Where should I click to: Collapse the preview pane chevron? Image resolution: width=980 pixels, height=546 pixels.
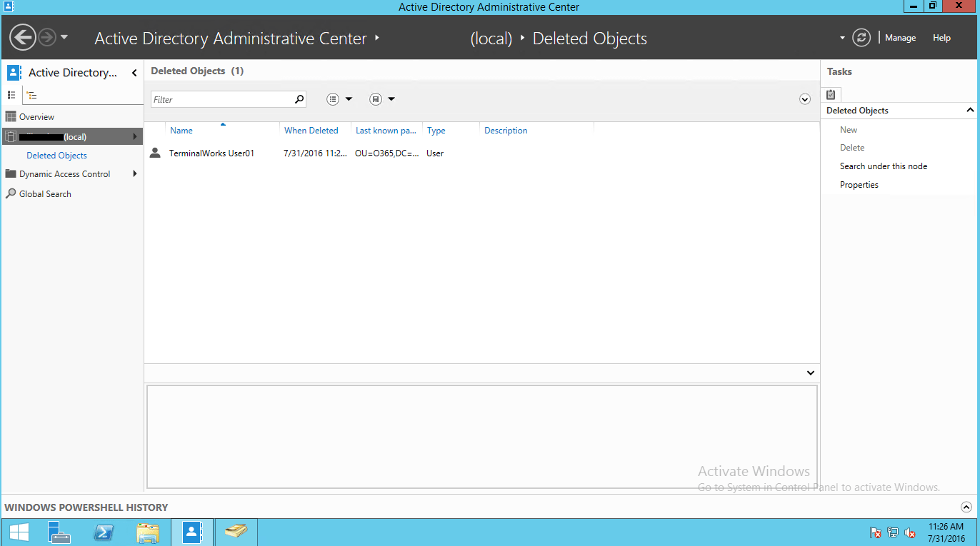click(x=810, y=373)
